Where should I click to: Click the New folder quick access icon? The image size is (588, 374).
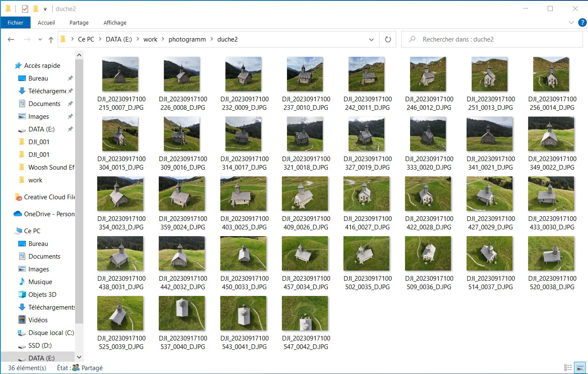coord(36,8)
